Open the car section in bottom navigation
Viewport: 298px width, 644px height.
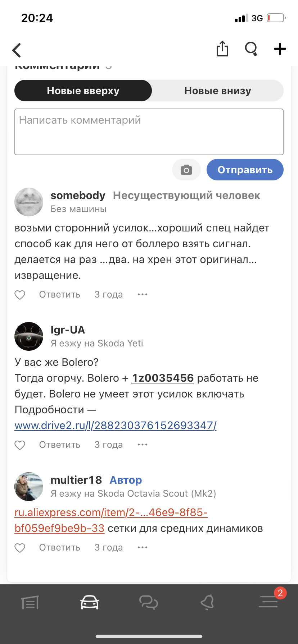pos(89,603)
